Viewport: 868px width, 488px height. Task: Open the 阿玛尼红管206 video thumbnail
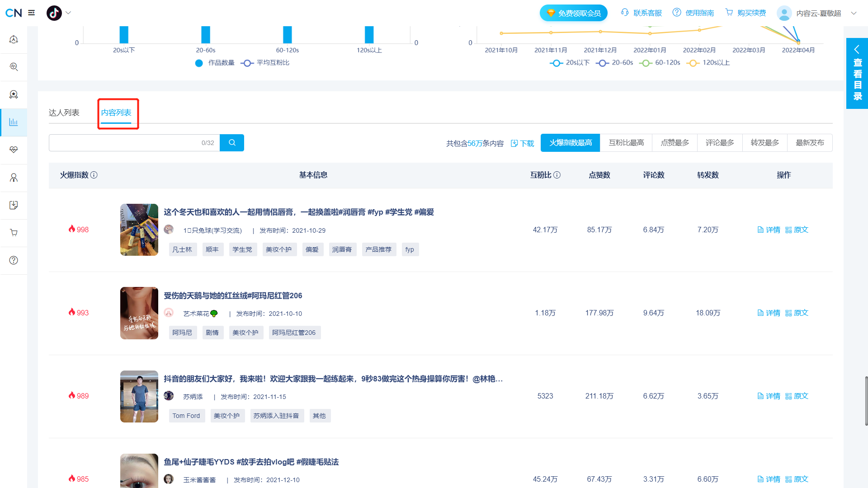point(139,313)
